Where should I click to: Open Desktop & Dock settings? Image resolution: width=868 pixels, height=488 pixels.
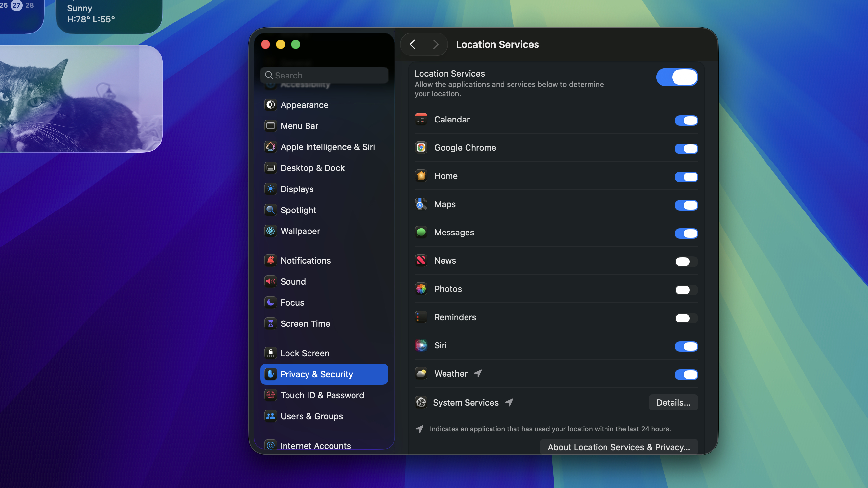click(x=312, y=168)
